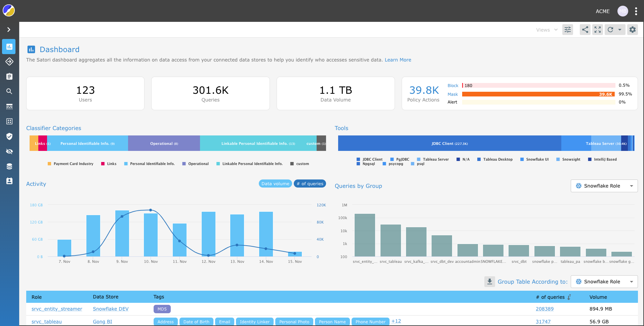Image resolution: width=644 pixels, height=326 pixels.
Task: Open the Snowflake Role dropdown above Queries by Group
Action: pos(604,186)
